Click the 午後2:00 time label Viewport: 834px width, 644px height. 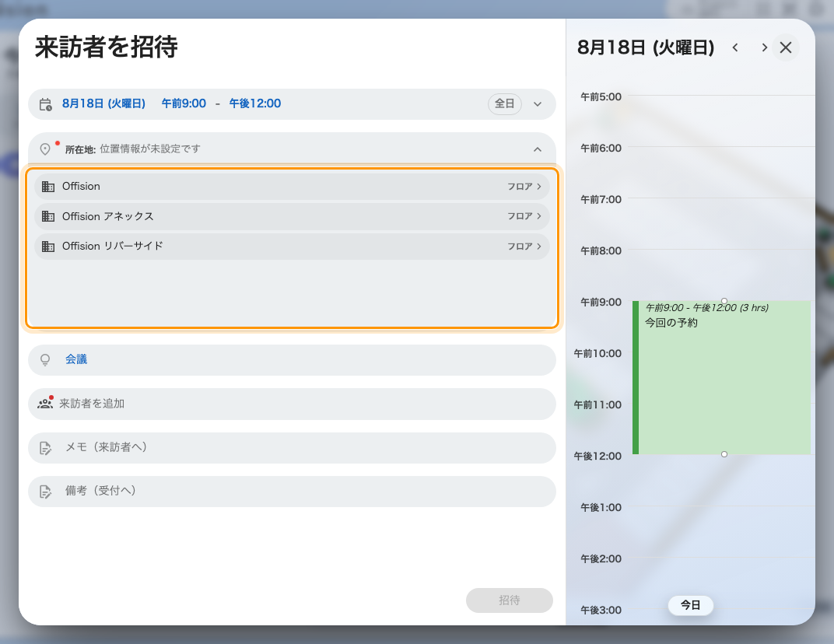pos(601,559)
